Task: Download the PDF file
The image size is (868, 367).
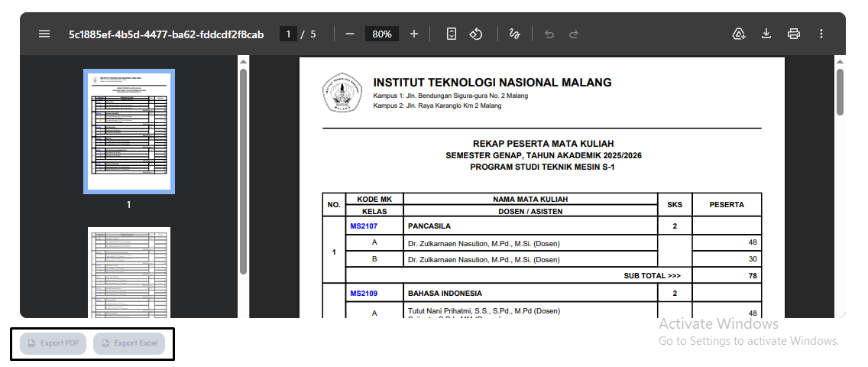Action: click(766, 34)
